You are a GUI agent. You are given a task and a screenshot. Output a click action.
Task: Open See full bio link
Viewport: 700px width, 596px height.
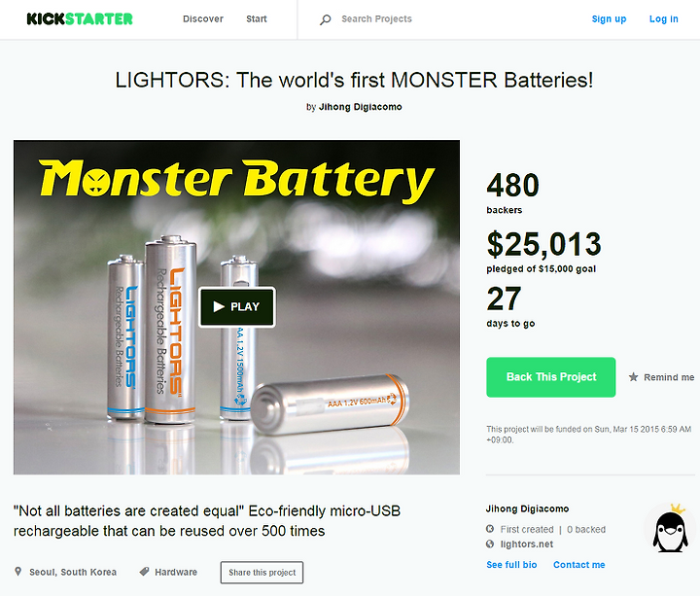511,565
